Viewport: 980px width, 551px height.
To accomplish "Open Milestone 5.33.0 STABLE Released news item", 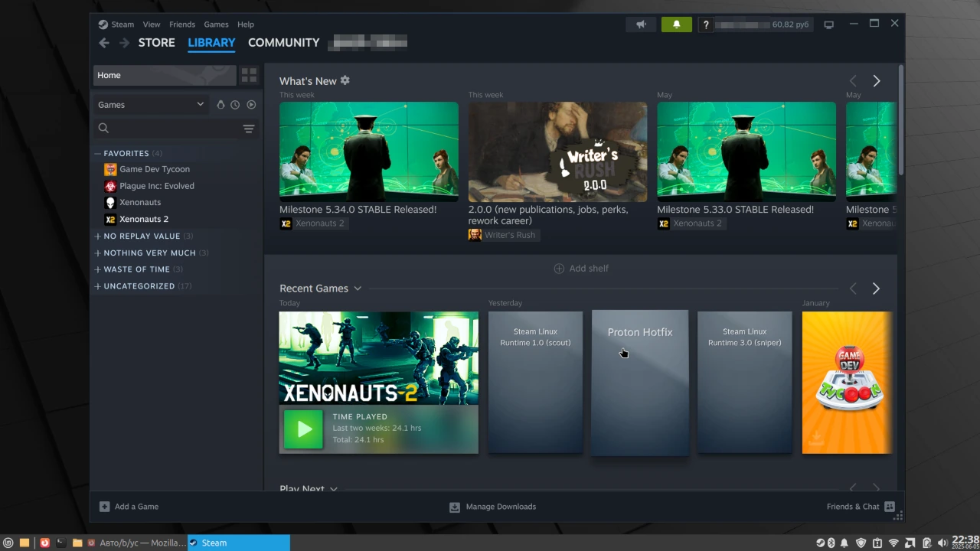I will pyautogui.click(x=746, y=152).
